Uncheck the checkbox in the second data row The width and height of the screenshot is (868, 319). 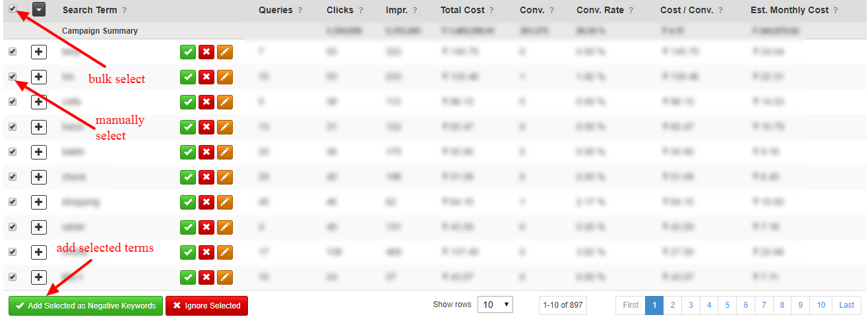point(13,76)
